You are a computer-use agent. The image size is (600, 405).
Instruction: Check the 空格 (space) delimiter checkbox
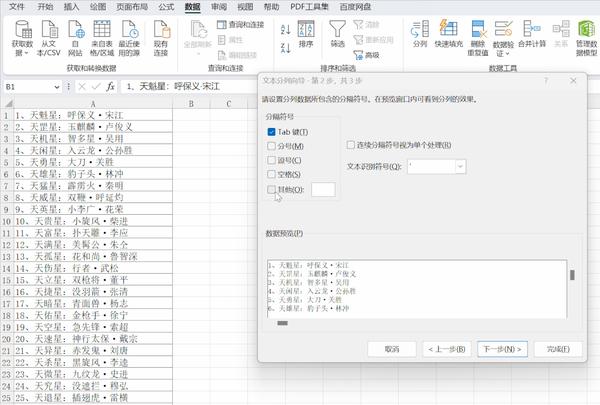(271, 175)
